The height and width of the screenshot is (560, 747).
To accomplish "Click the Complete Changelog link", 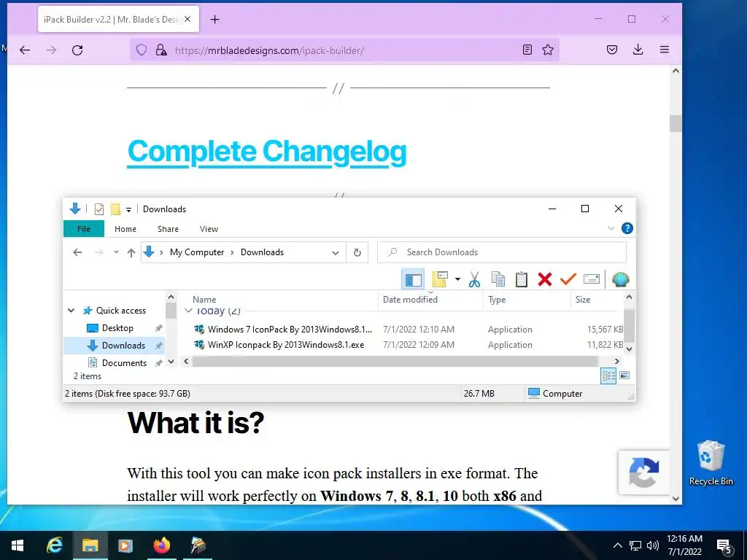I will tap(267, 152).
